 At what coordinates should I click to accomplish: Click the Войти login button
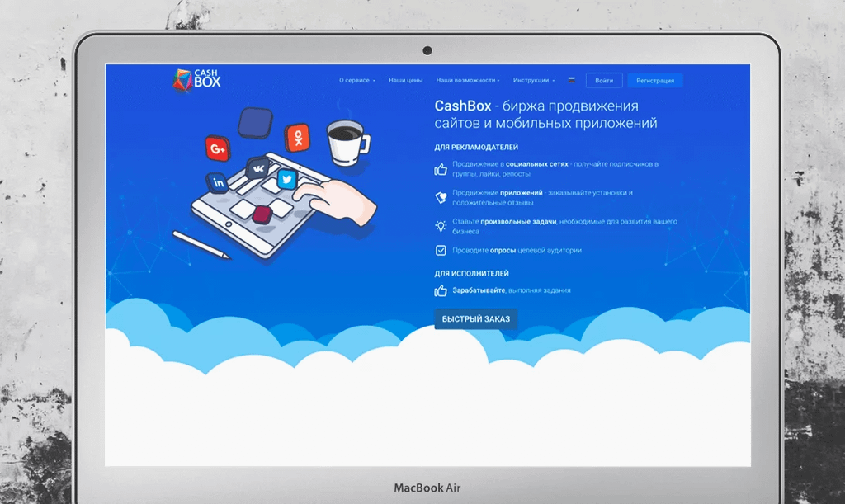coord(604,80)
